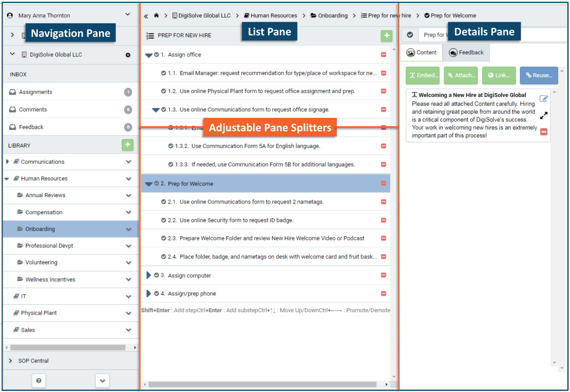Click the Embed... button
Image resolution: width=570 pixels, height=392 pixels.
coord(423,75)
